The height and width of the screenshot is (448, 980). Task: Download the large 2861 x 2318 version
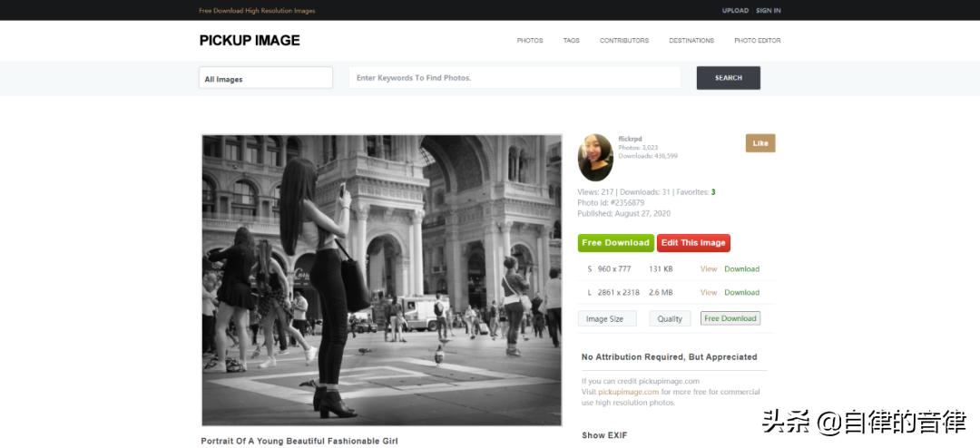[x=741, y=293]
